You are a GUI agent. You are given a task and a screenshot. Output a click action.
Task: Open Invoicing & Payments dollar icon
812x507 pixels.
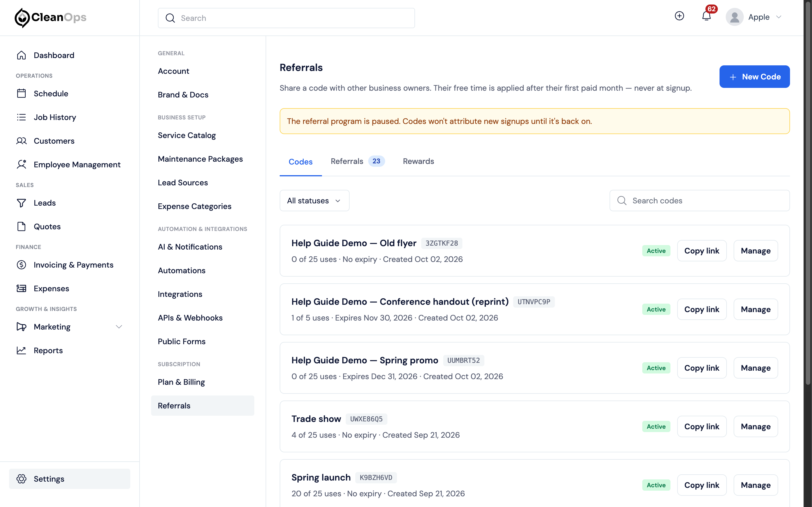tap(21, 265)
